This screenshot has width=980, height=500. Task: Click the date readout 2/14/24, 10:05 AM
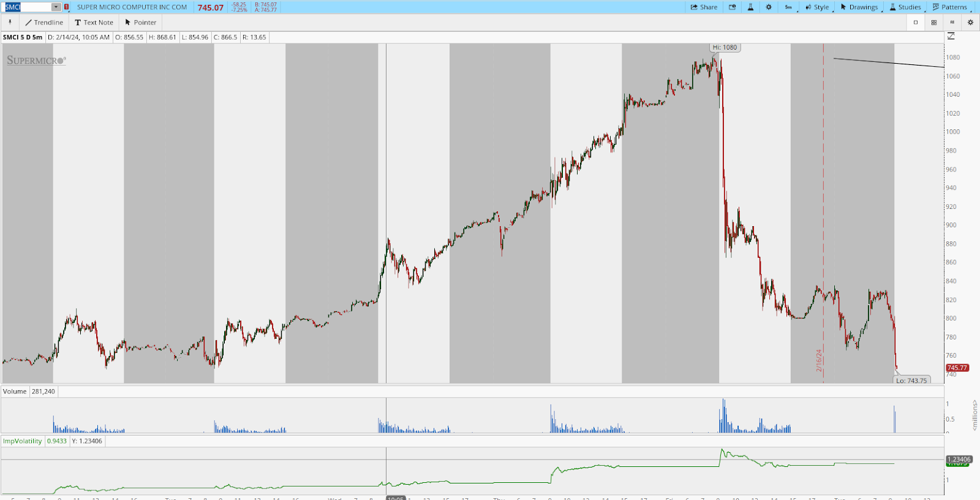click(x=78, y=37)
